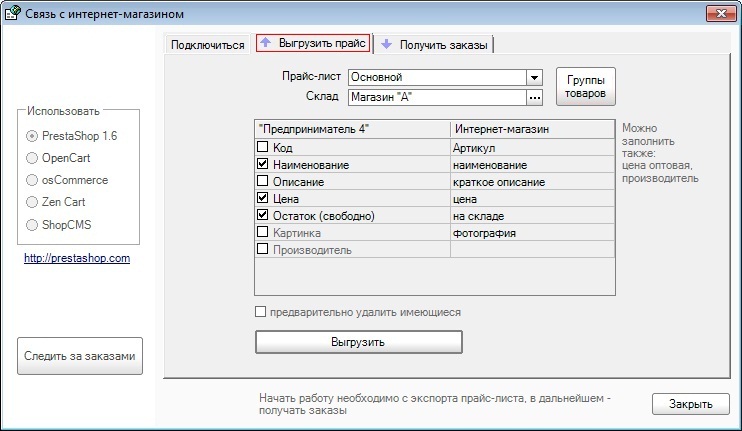742x431 pixels.
Task: Click the Основной price list field
Action: point(437,77)
